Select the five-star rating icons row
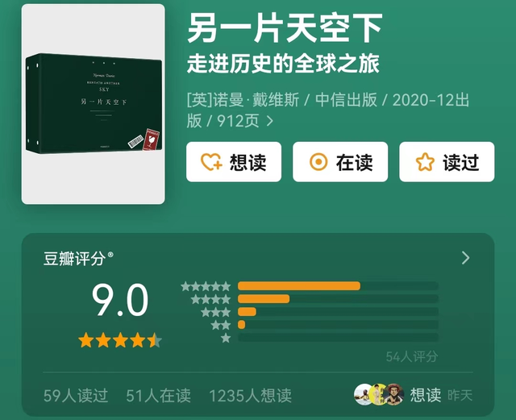Viewport: 516px width, 420px height. [x=206, y=286]
